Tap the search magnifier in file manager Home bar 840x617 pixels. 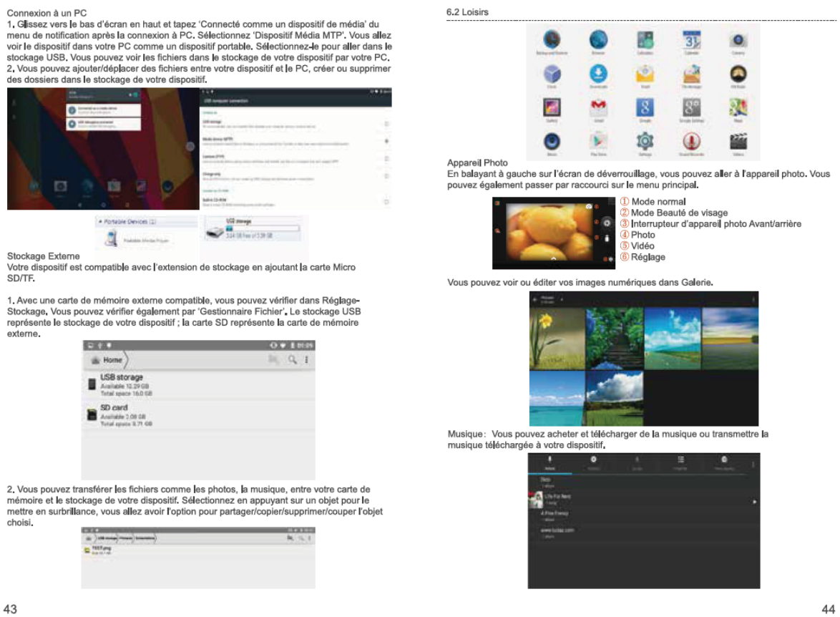click(292, 360)
